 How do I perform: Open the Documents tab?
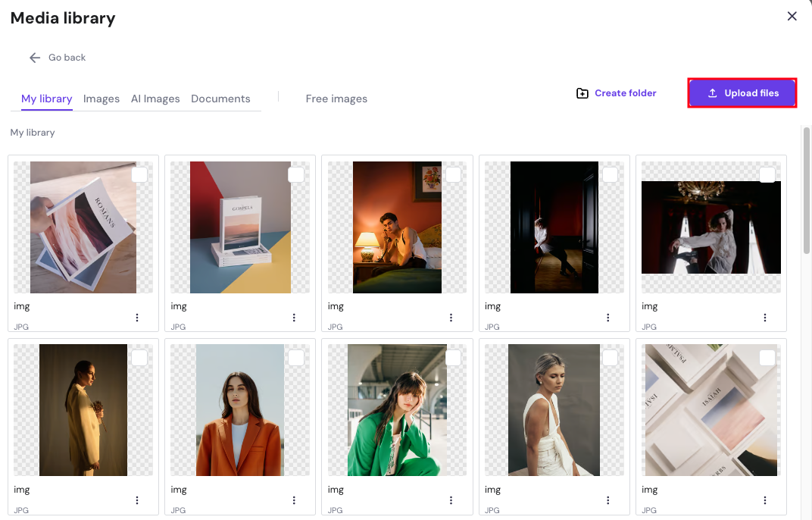[220, 99]
